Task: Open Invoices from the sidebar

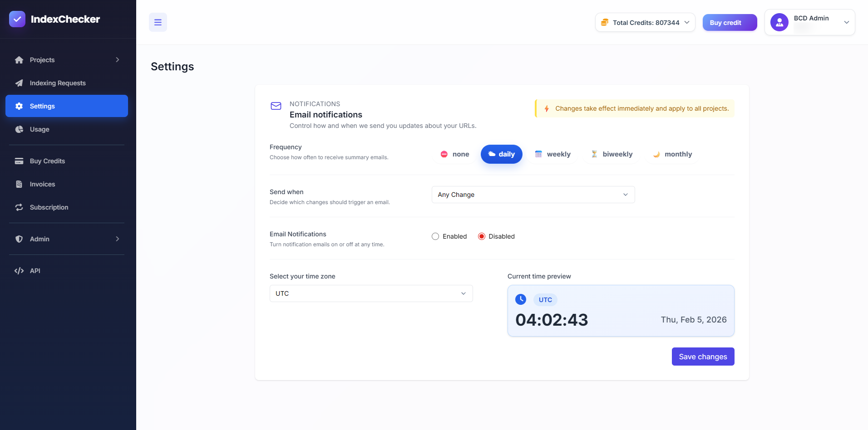Action: point(42,184)
